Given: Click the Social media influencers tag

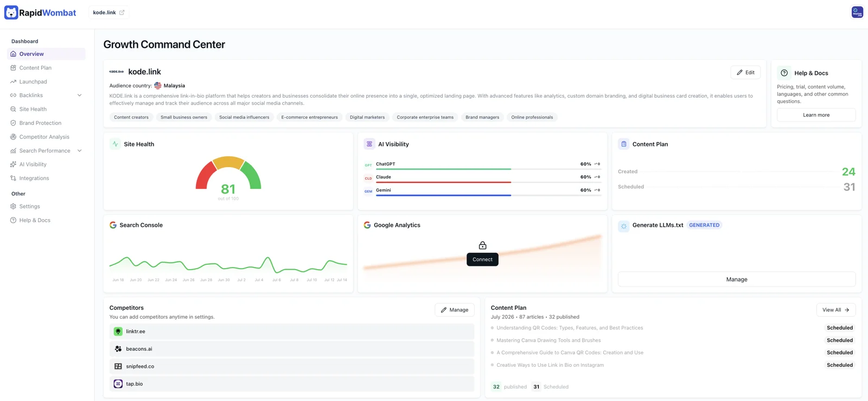Looking at the screenshot, I should [x=244, y=117].
